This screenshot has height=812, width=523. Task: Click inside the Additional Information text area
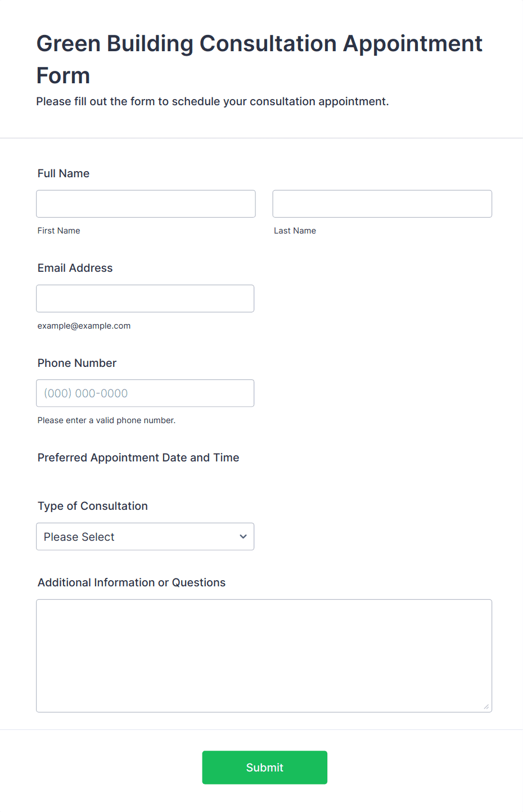pos(264,656)
